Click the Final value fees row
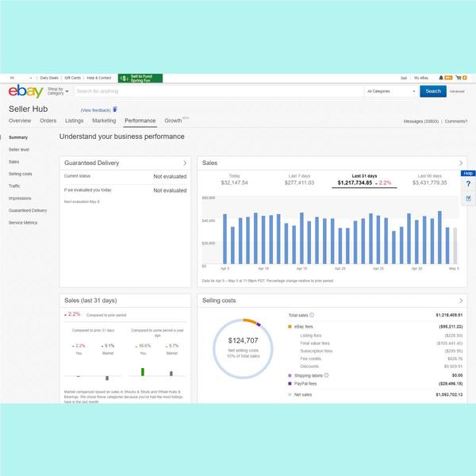Screen dimensions: 476x476 tap(382, 344)
